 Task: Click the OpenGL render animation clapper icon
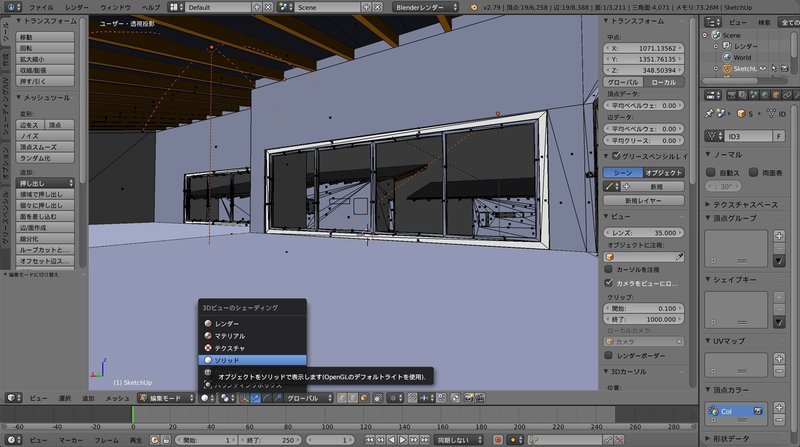[x=480, y=398]
